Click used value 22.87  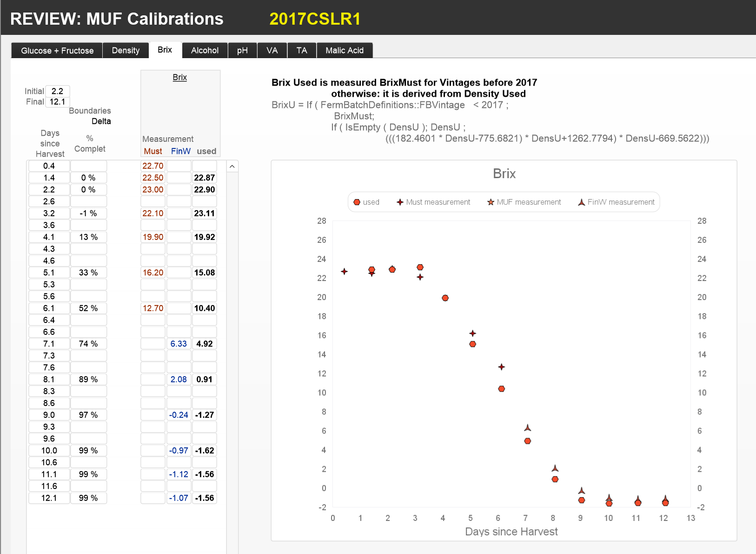(x=205, y=178)
